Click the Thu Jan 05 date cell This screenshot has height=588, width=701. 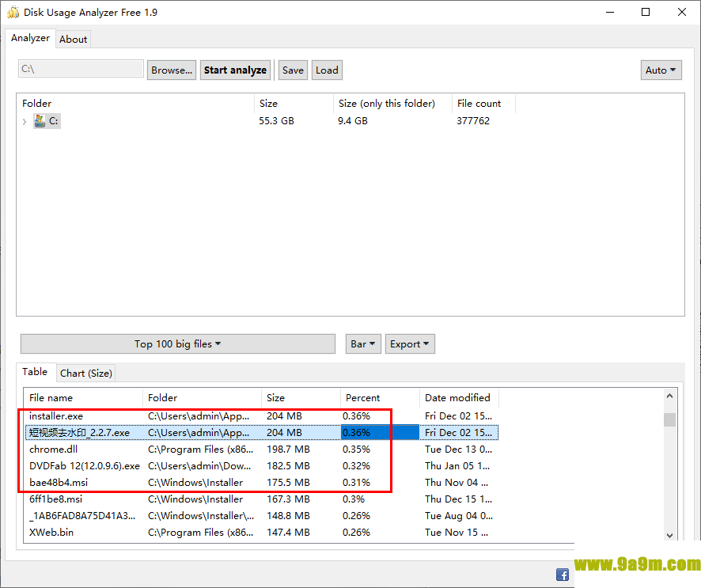tap(457, 465)
